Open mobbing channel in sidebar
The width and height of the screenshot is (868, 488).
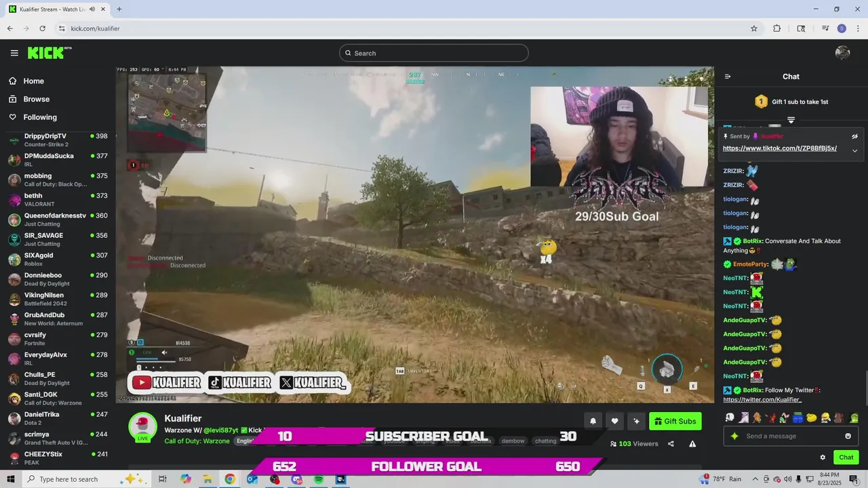pos(58,180)
